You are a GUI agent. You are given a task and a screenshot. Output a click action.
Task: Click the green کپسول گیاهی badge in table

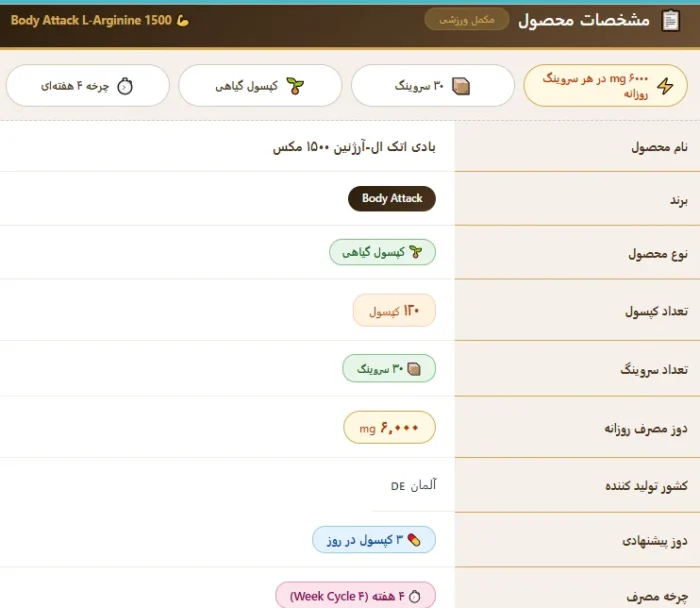pyautogui.click(x=383, y=252)
